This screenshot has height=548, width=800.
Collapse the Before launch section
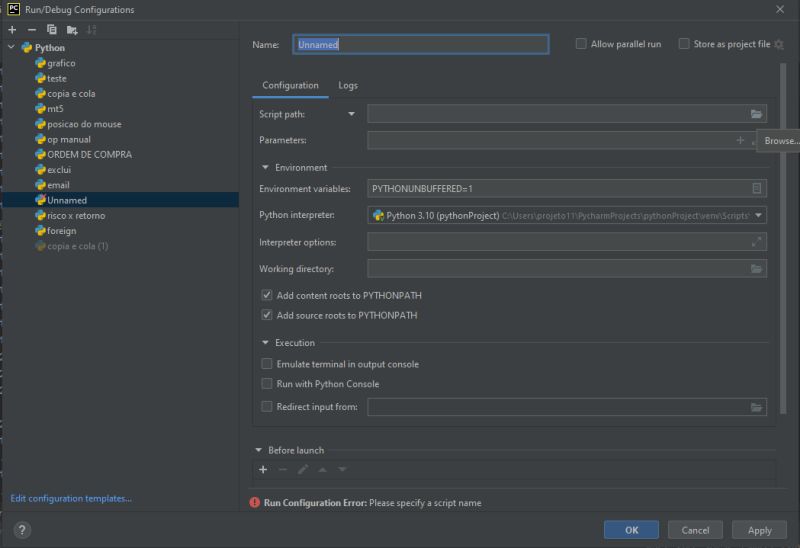[258, 450]
